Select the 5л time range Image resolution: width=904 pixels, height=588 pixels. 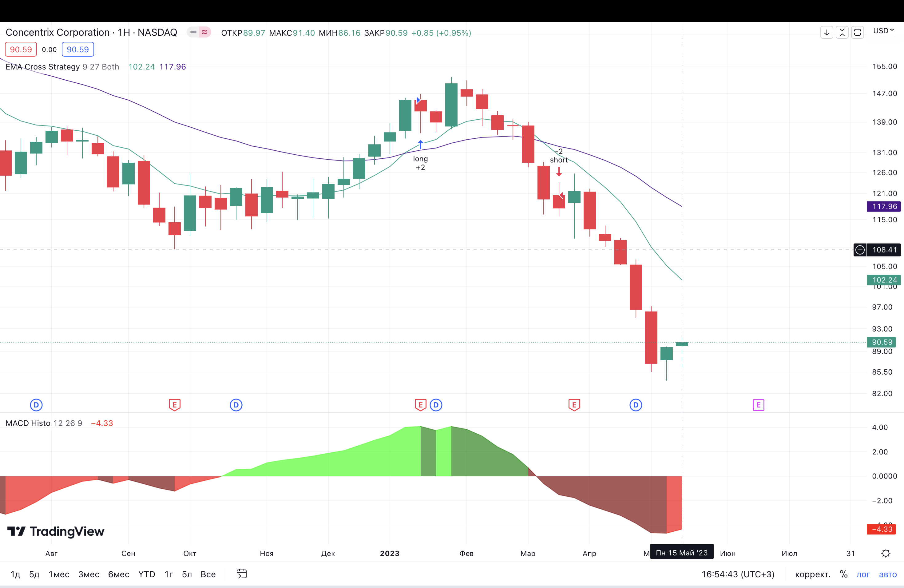(x=187, y=574)
